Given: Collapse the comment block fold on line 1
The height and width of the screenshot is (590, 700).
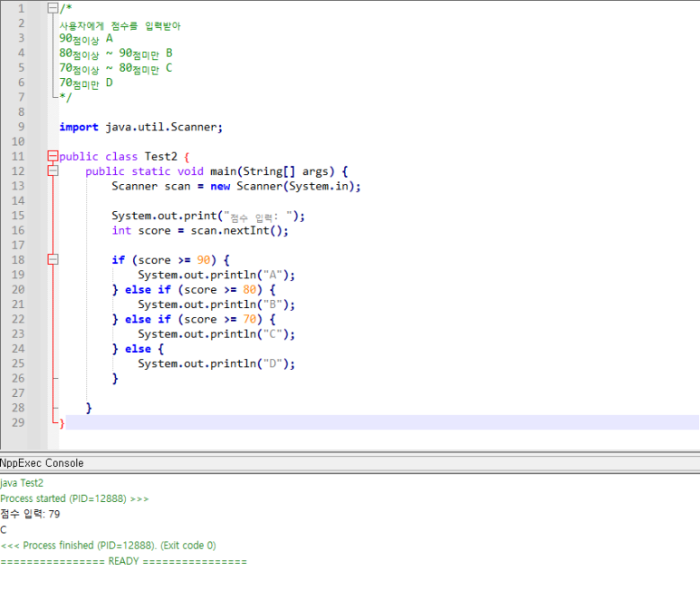Looking at the screenshot, I should coord(53,8).
